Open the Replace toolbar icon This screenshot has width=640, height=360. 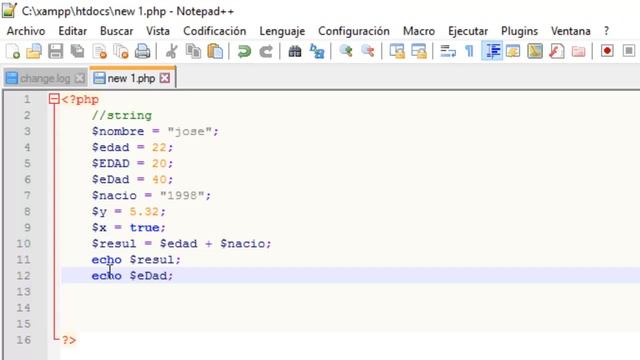point(317,51)
